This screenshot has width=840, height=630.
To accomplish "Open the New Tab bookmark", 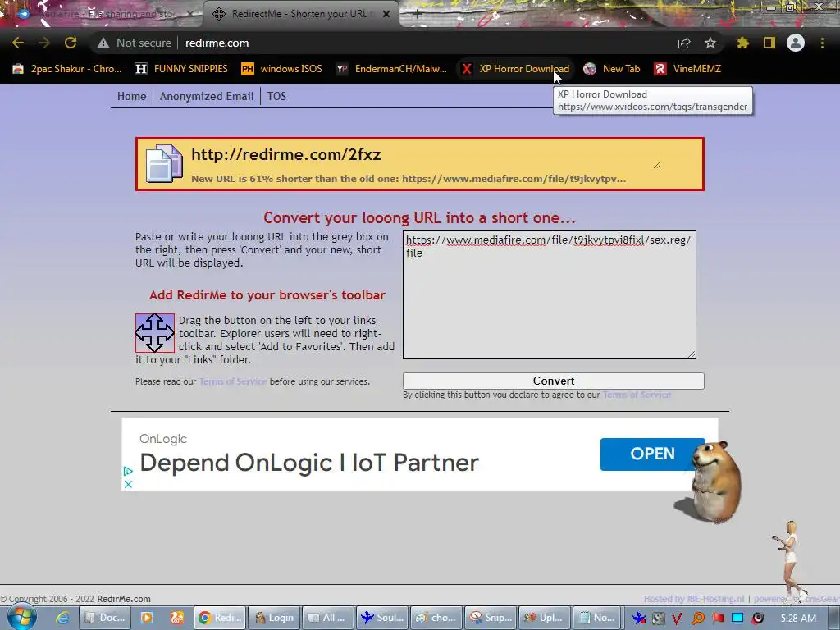I will tap(612, 69).
